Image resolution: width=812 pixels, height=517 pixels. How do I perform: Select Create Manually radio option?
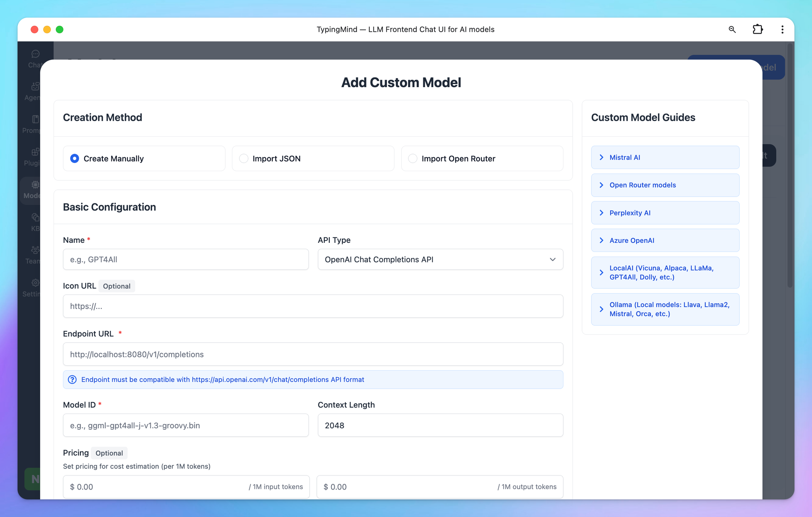75,158
